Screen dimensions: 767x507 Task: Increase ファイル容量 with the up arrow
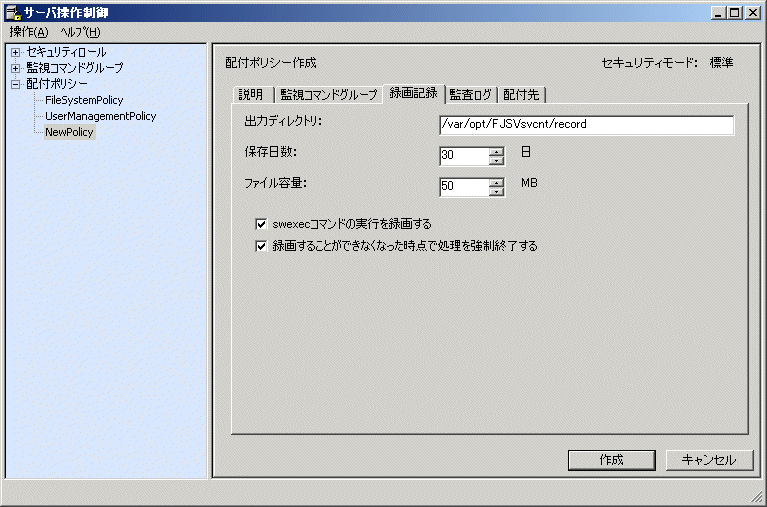[496, 183]
